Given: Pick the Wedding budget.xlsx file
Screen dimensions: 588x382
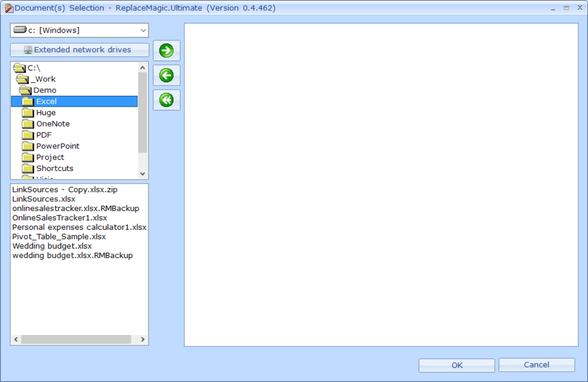Looking at the screenshot, I should pos(52,246).
